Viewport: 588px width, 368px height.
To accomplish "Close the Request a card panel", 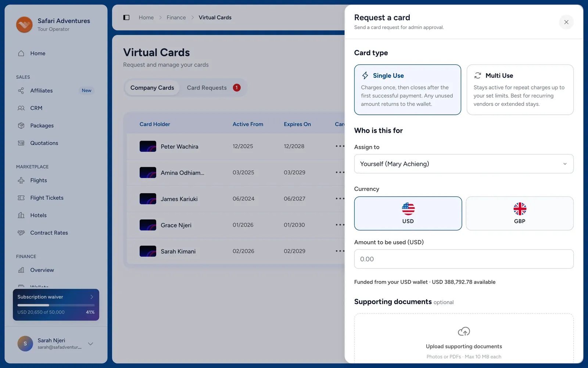I will [x=566, y=22].
